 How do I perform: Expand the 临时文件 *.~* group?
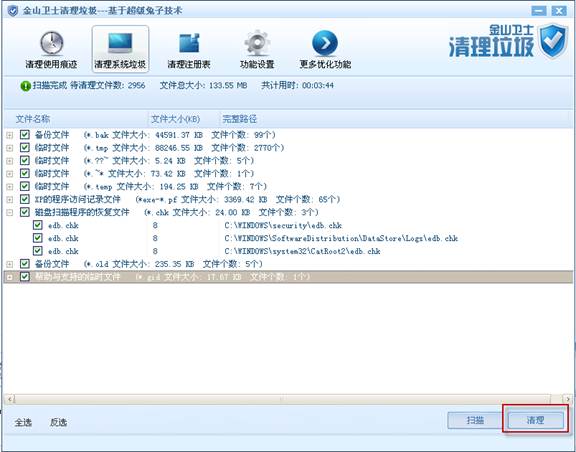click(10, 174)
